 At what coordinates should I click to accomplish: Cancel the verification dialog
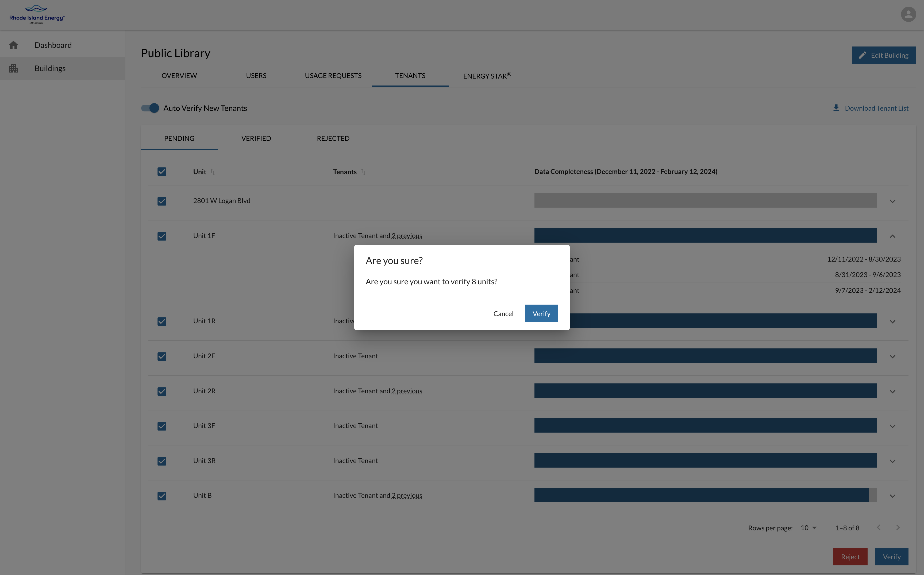(x=503, y=313)
